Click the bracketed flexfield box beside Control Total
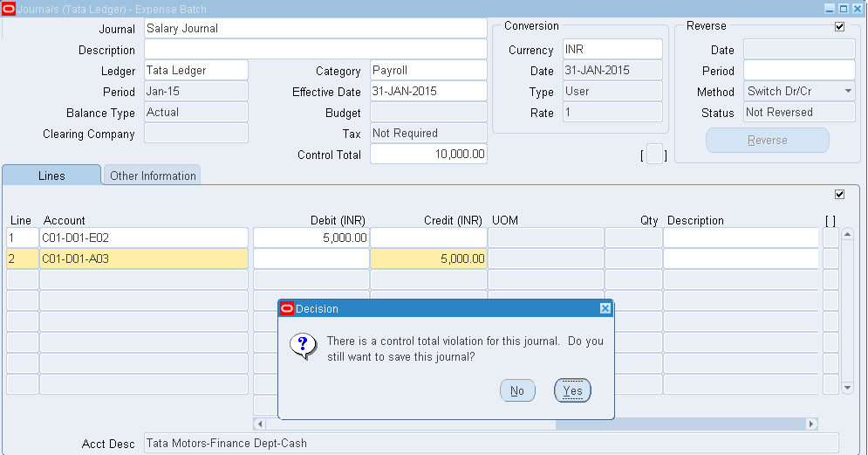The image size is (868, 455). pyautogui.click(x=653, y=155)
